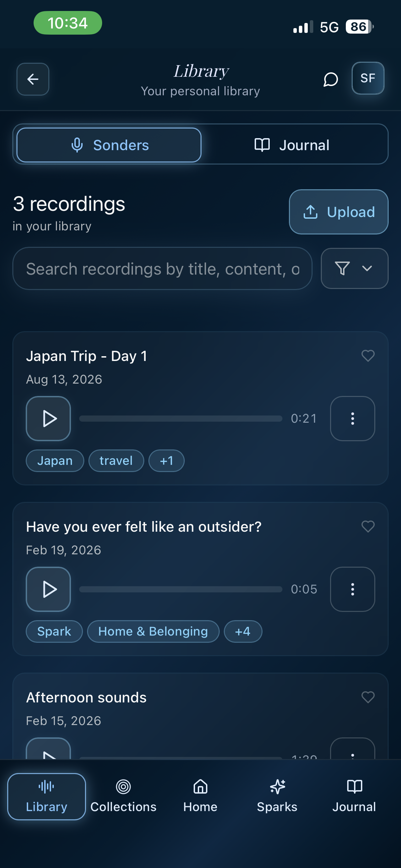Open the chat bubble icon
The image size is (401, 868).
tap(331, 79)
